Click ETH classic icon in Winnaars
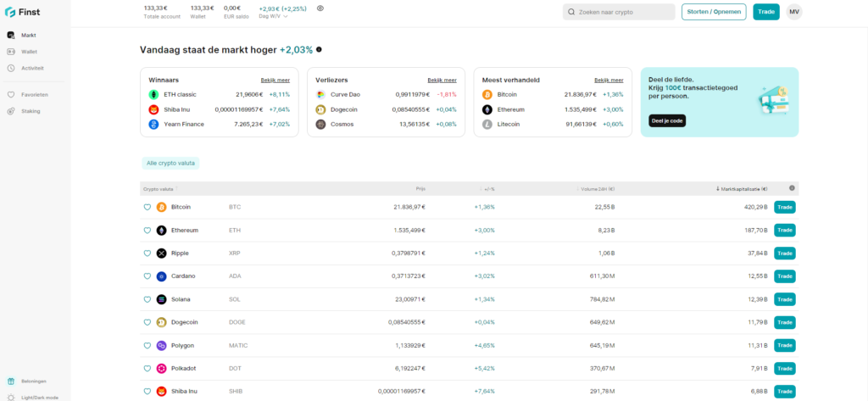The height and width of the screenshot is (401, 868). click(x=154, y=95)
